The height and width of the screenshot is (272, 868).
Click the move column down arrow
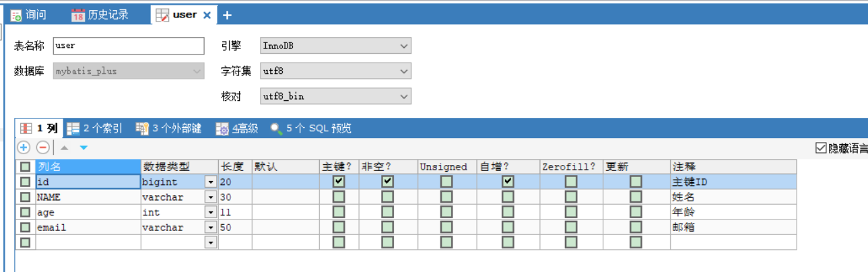click(84, 147)
